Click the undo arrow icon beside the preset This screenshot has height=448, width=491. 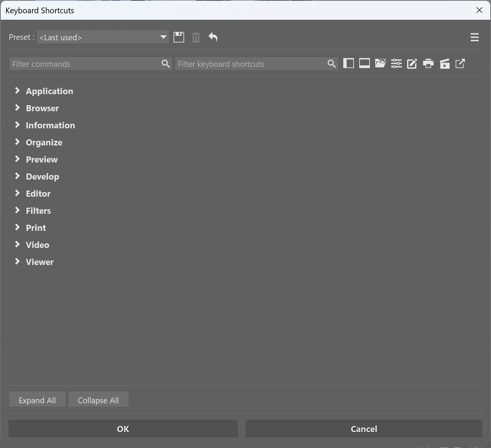pyautogui.click(x=213, y=37)
